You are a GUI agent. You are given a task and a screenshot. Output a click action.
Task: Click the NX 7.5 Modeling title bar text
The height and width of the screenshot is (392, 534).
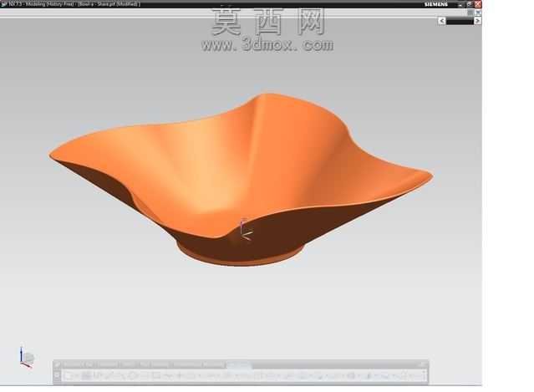(74, 4)
